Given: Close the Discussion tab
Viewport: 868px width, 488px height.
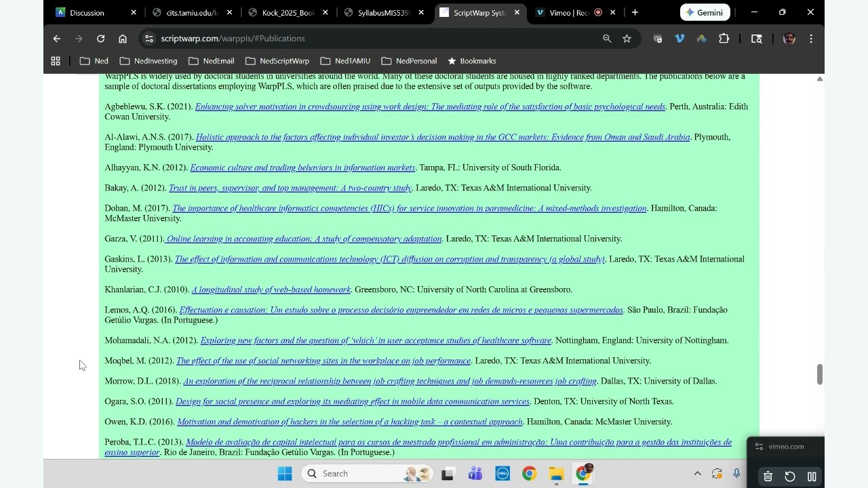Looking at the screenshot, I should click(x=134, y=12).
